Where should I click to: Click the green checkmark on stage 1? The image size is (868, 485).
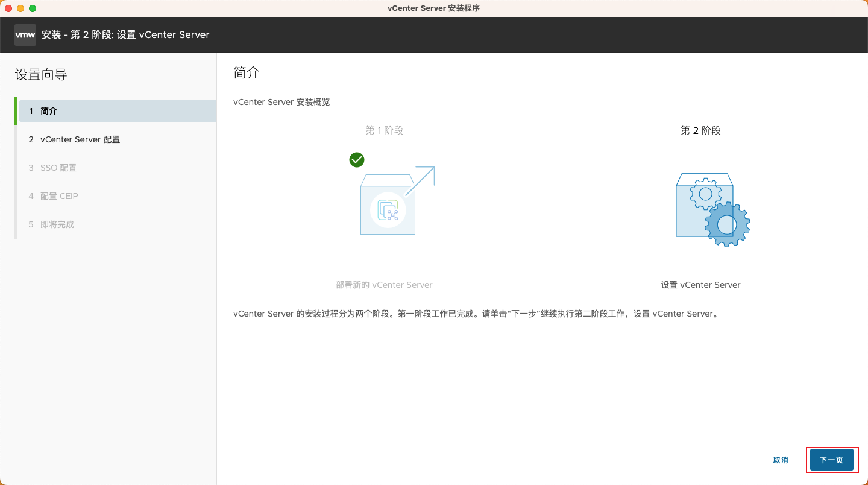tap(357, 160)
